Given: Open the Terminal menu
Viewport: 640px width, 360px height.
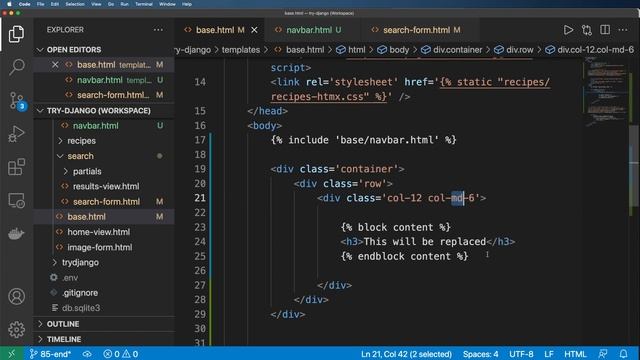Looking at the screenshot, I should (144, 4).
